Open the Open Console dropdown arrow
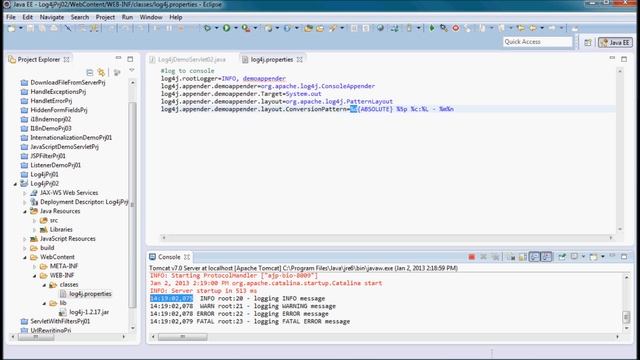 pos(602,257)
